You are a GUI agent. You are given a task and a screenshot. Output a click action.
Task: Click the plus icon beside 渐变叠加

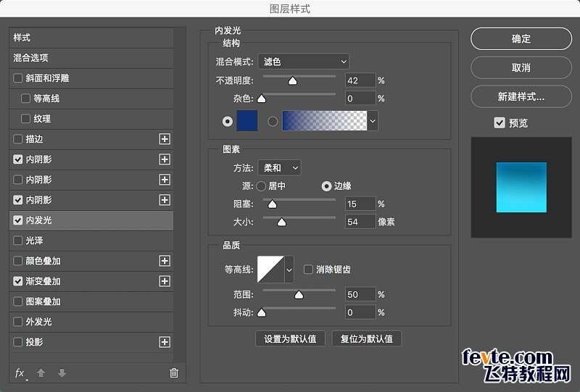point(165,281)
